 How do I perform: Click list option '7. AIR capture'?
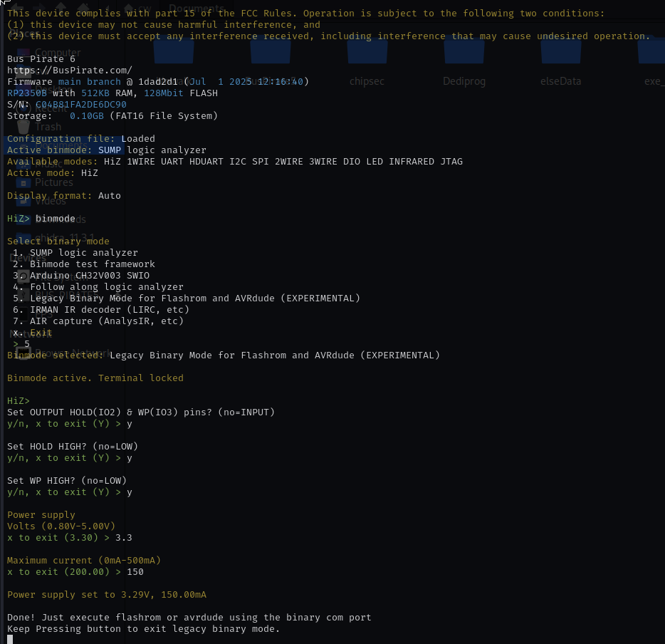[98, 321]
